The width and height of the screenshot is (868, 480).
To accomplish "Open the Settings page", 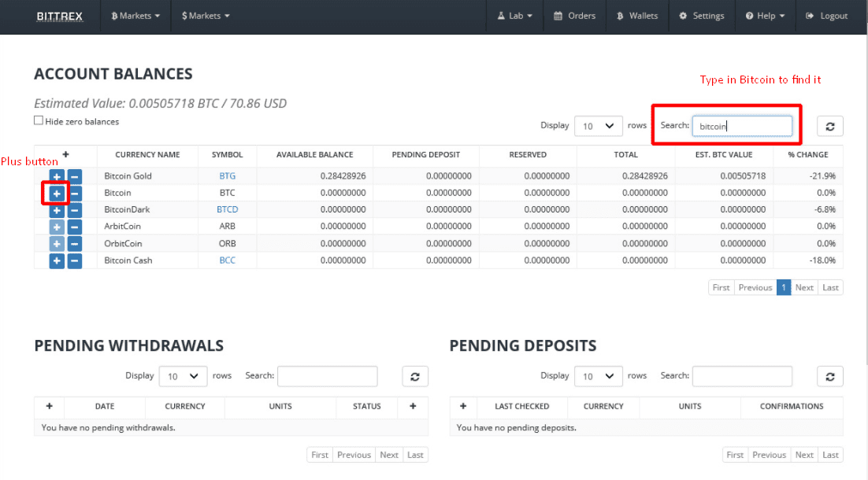I will click(x=701, y=16).
